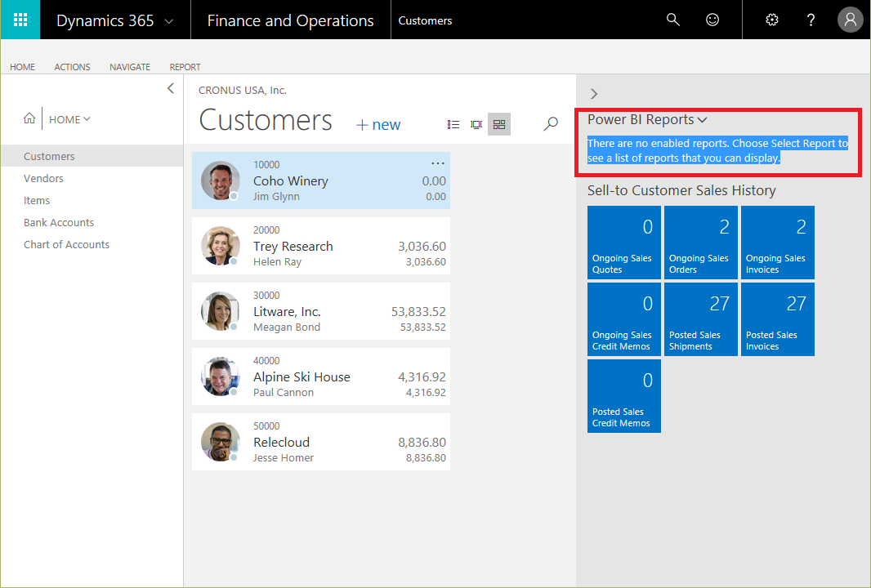This screenshot has height=588, width=871.
Task: Open the user account avatar
Action: point(850,20)
